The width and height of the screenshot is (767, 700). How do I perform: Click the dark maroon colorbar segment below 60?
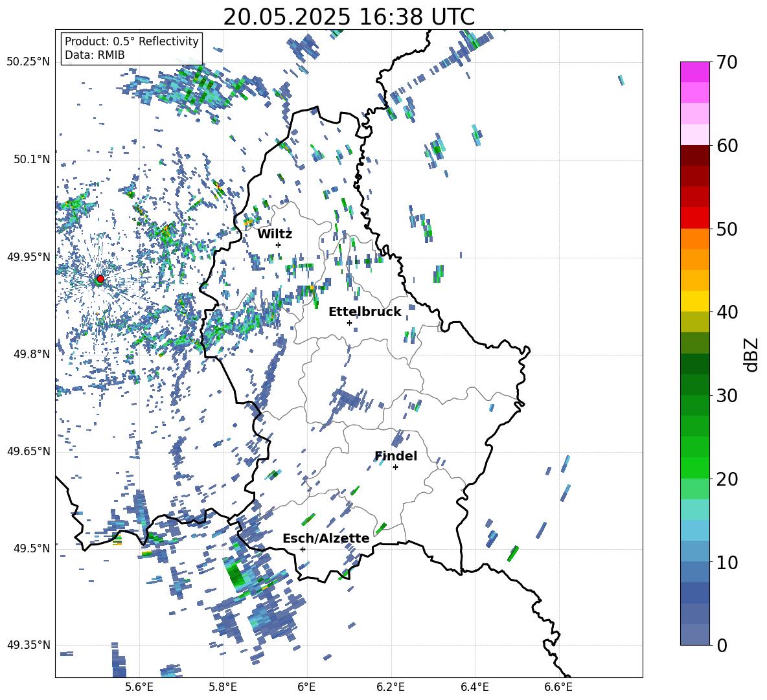(695, 155)
